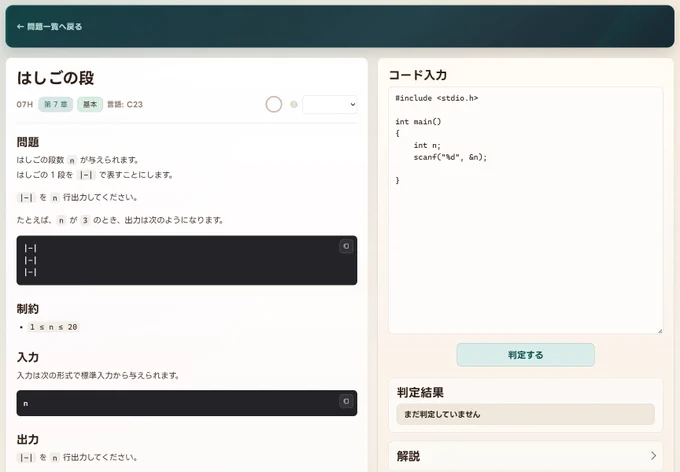Copy the sample output code block
The width and height of the screenshot is (680, 472).
[x=346, y=246]
